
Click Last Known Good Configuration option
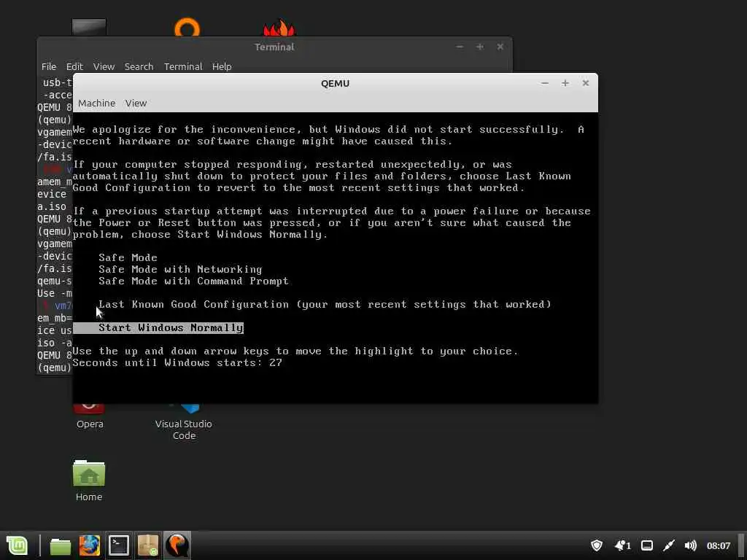click(325, 304)
